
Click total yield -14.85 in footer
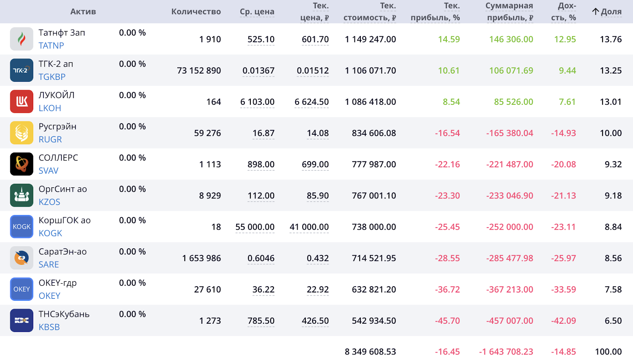pyautogui.click(x=564, y=351)
